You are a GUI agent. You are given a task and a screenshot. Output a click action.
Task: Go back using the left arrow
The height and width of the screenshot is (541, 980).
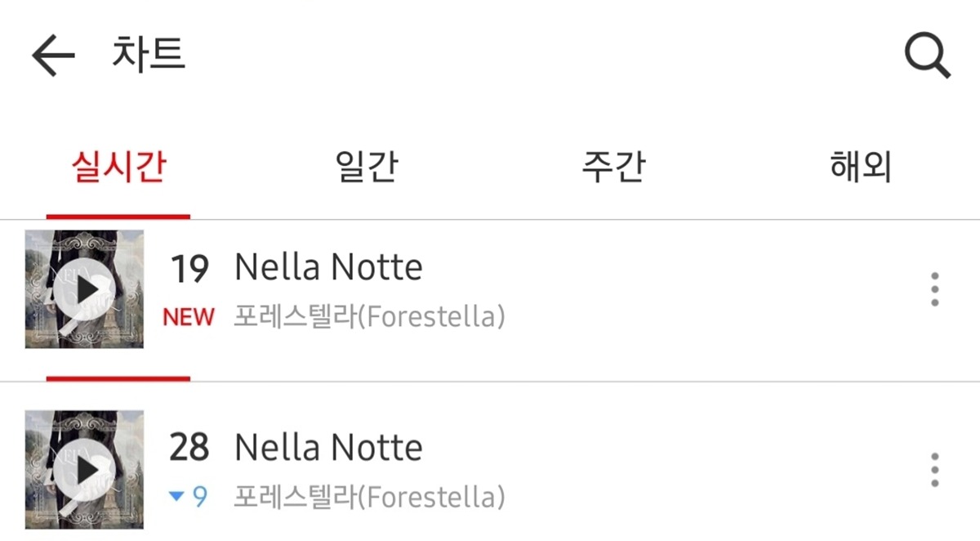pos(53,56)
